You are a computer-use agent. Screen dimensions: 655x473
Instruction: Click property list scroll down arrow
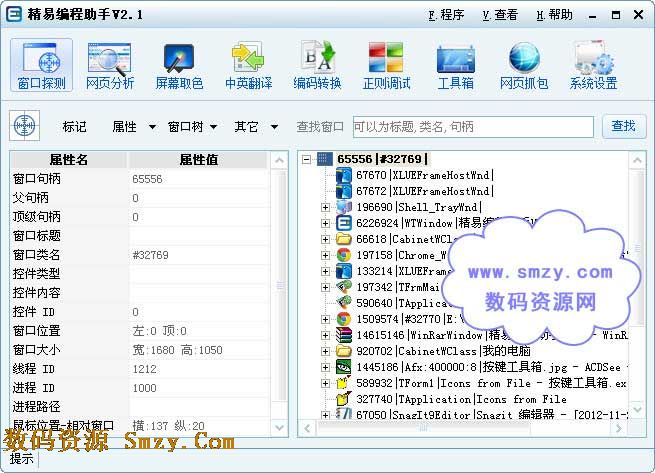point(279,428)
